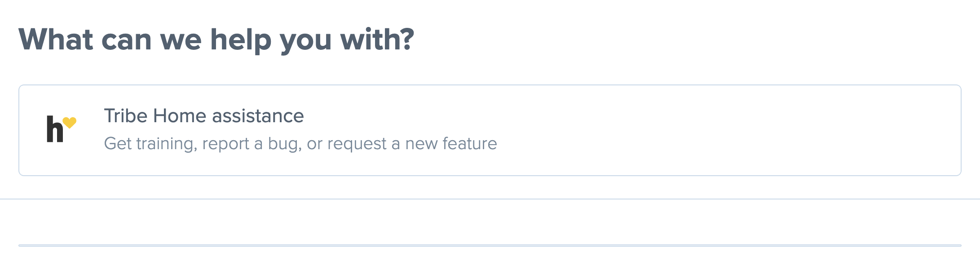Click the word "Tribe" in the card title
The height and width of the screenshot is (257, 980).
tap(126, 116)
